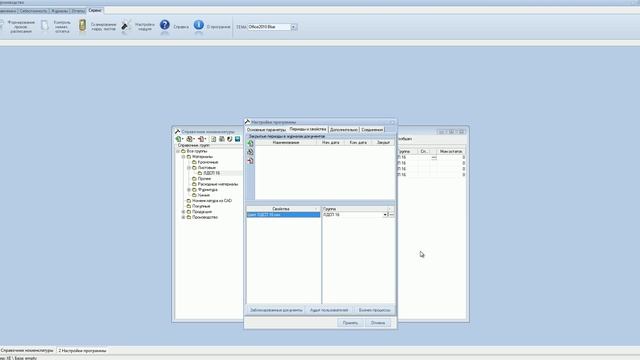Screen dimensions: 640x360
Task: Select Расходные материалы folder in tree
Action: point(218,184)
